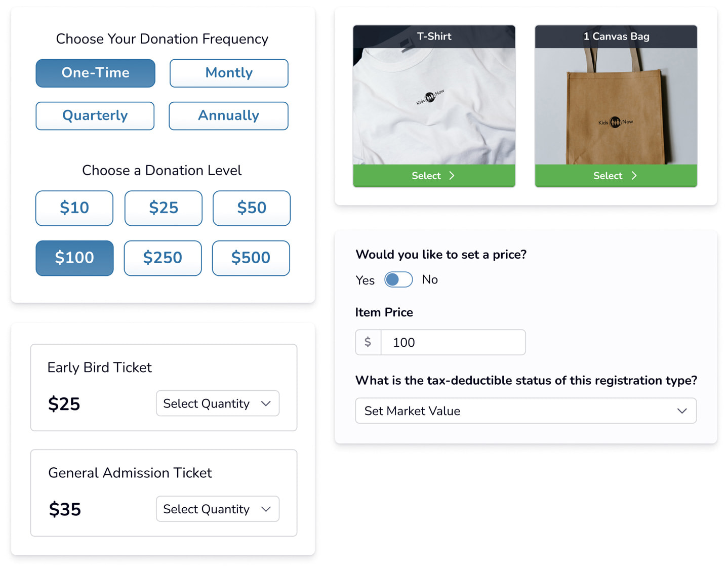The height and width of the screenshot is (570, 728).
Task: Click the Canvas Bag product image
Action: point(616,106)
